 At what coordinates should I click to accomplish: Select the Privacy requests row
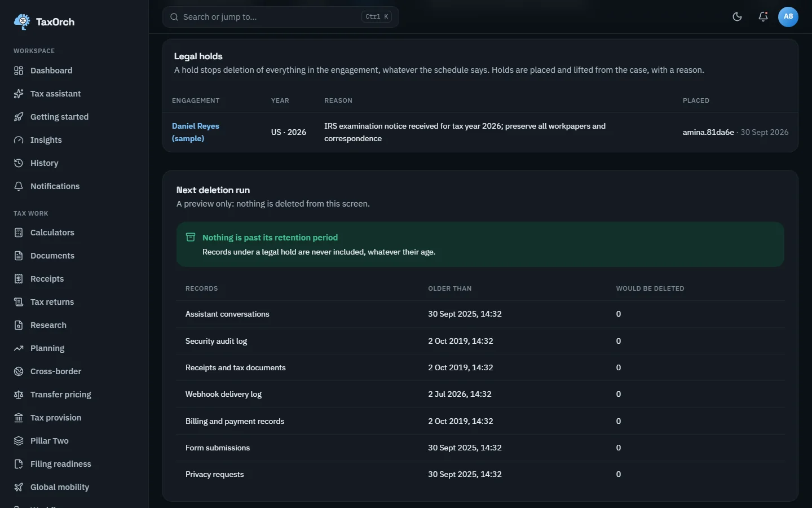(x=480, y=474)
